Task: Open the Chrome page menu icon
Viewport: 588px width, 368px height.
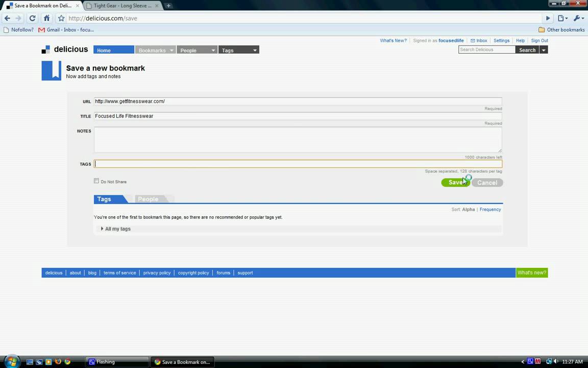Action: pyautogui.click(x=562, y=18)
